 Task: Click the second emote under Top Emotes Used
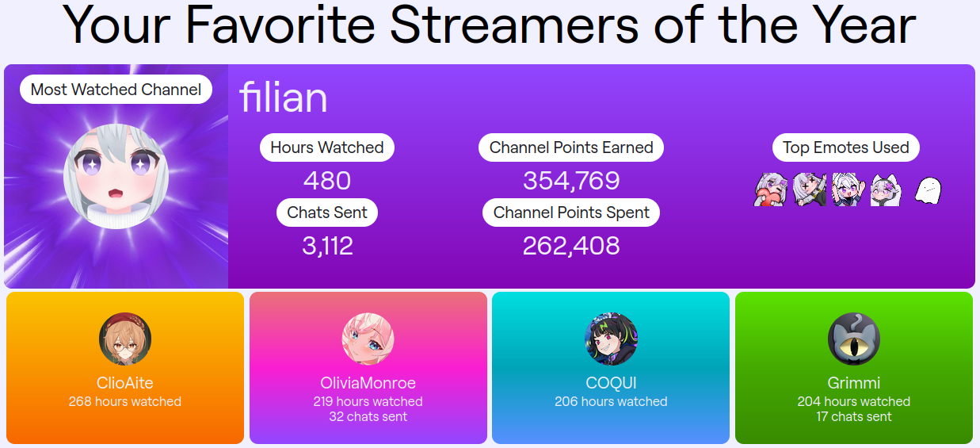pyautogui.click(x=810, y=190)
